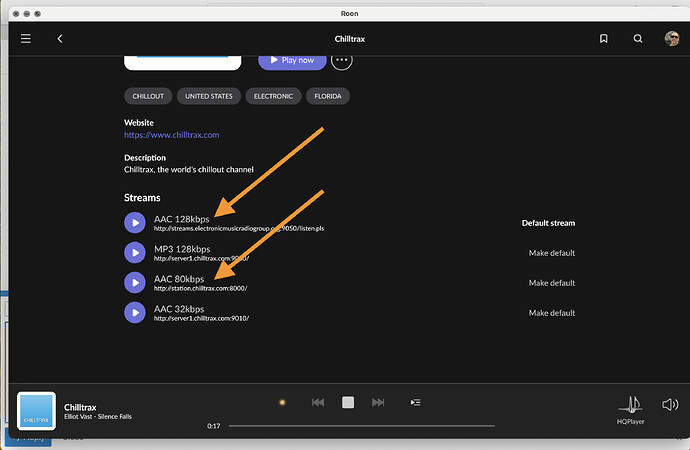Open the hamburger navigation menu
Viewport: 690px width, 450px height.
(x=26, y=39)
